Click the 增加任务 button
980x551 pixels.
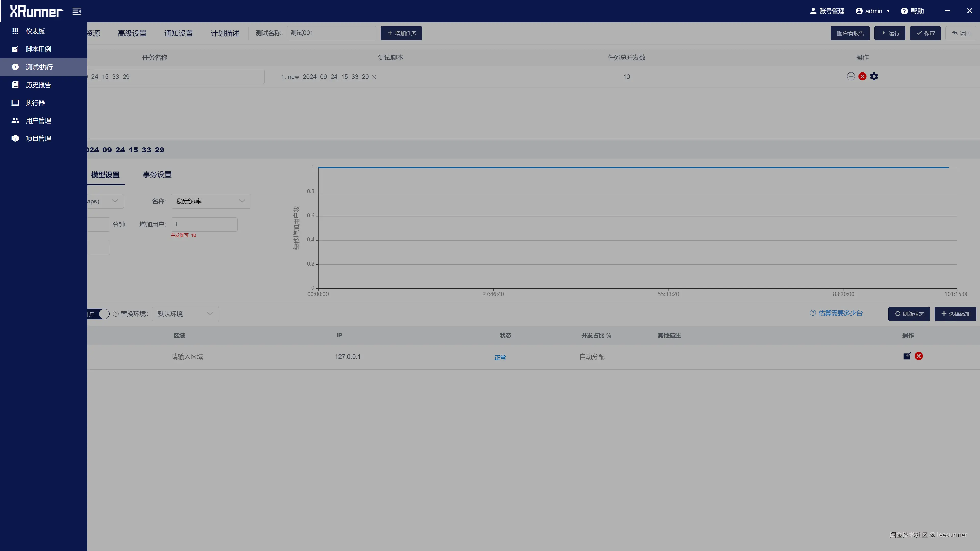pyautogui.click(x=401, y=33)
